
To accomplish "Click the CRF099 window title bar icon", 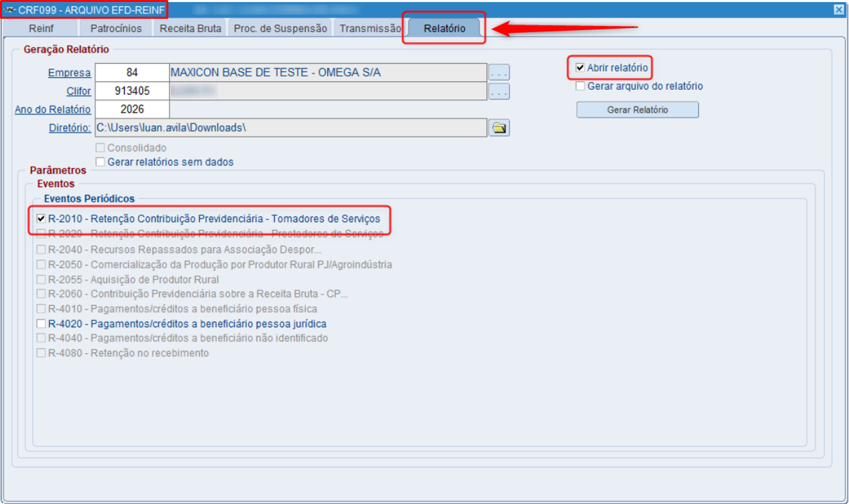I will pos(10,9).
